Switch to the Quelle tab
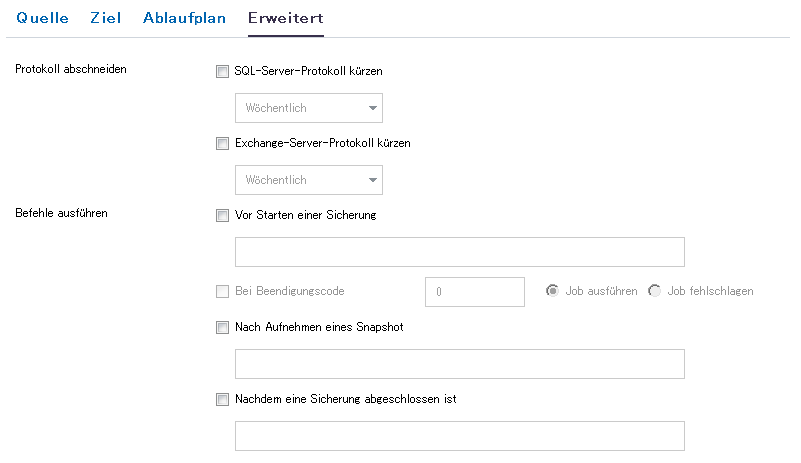The image size is (801, 463). pyautogui.click(x=42, y=18)
